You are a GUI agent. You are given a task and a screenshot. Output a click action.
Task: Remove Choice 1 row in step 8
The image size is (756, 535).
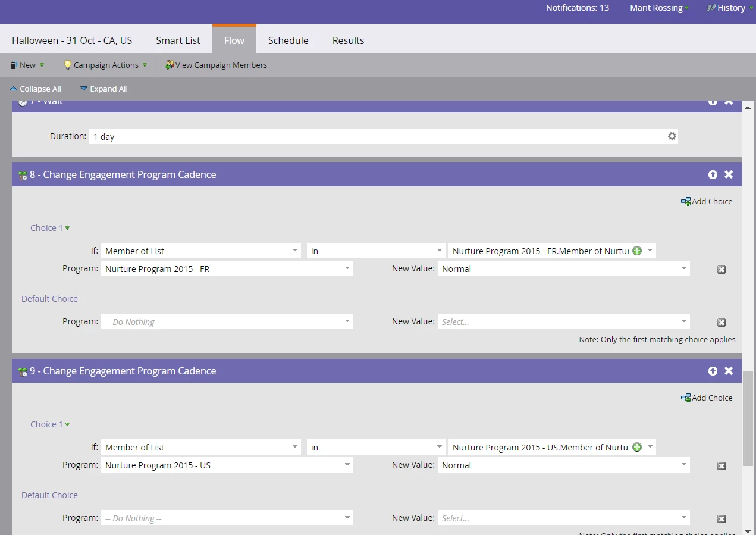click(722, 270)
